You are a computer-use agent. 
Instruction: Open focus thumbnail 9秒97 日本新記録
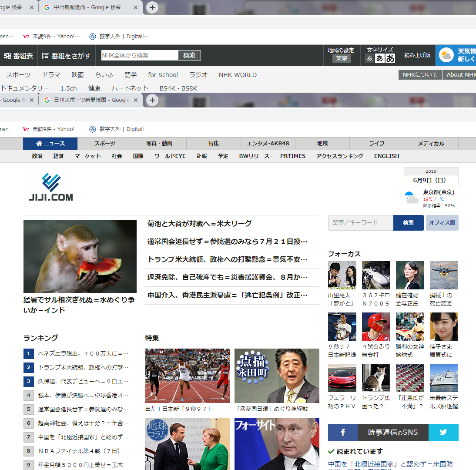(x=342, y=327)
